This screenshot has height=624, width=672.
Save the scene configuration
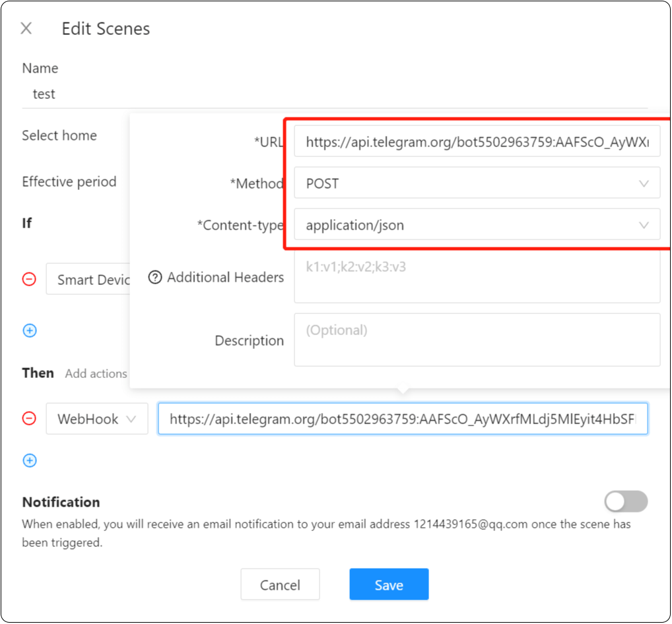coord(388,584)
